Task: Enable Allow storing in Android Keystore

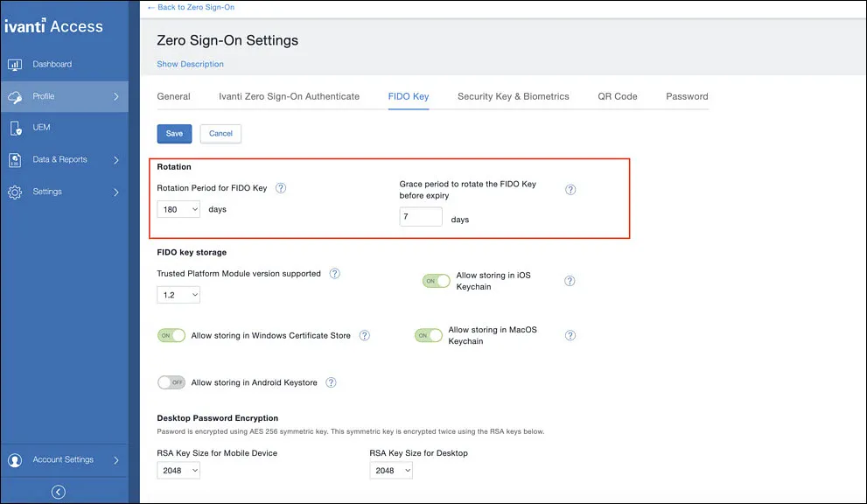Action: [171, 382]
